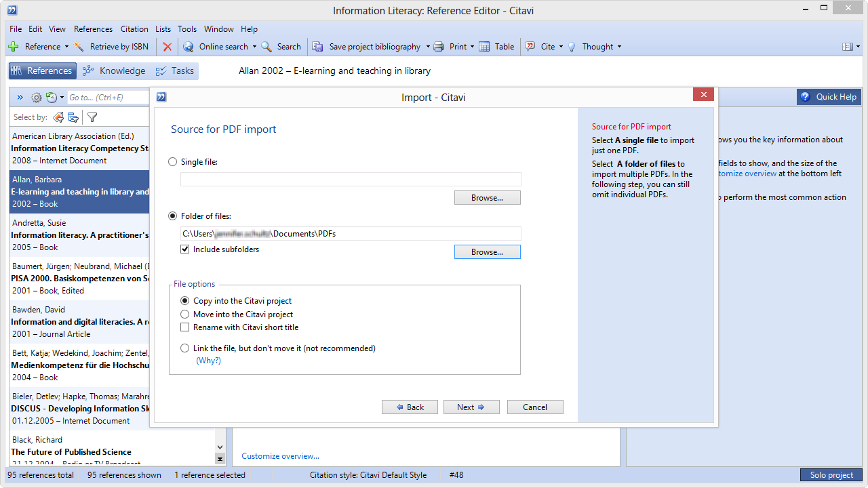Click the Solo project status button
Viewport: 868px width, 488px height.
(831, 475)
